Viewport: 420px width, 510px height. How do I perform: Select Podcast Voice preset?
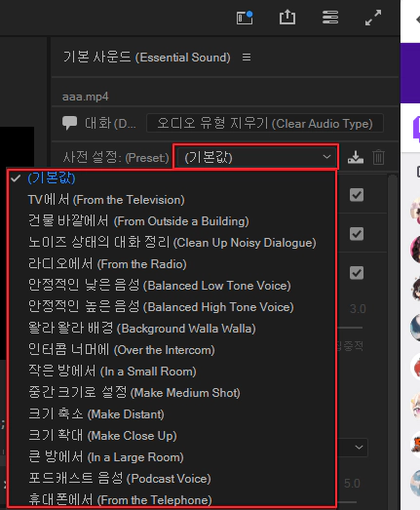tap(172, 479)
